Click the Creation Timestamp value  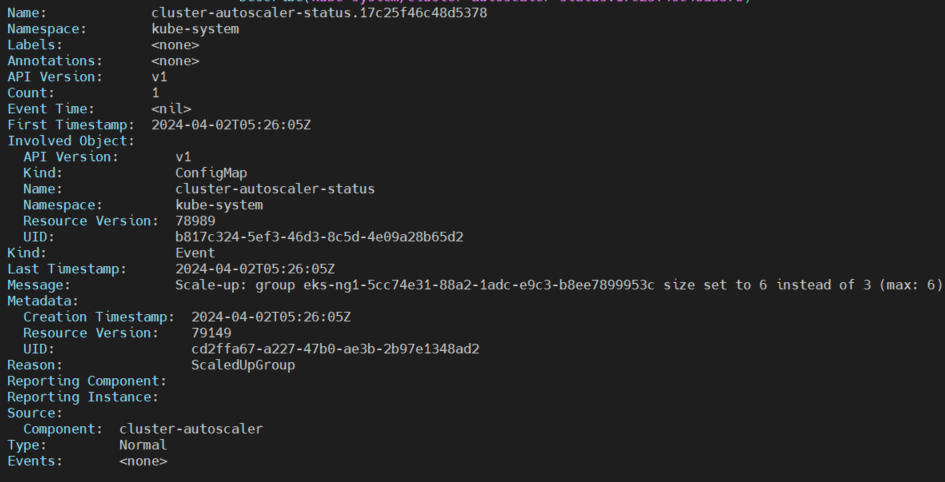pyautogui.click(x=271, y=317)
